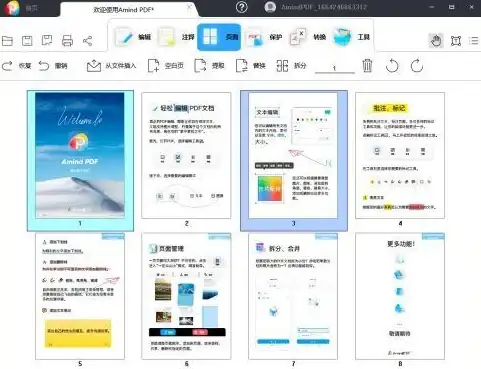Click the Amind PDF home logo
Screen dimensions: 481x369
click(12, 8)
